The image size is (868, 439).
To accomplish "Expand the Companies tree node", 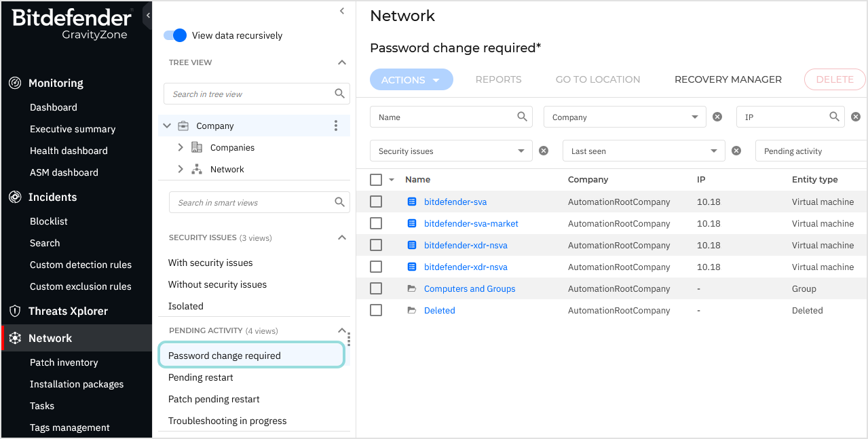I will (180, 147).
